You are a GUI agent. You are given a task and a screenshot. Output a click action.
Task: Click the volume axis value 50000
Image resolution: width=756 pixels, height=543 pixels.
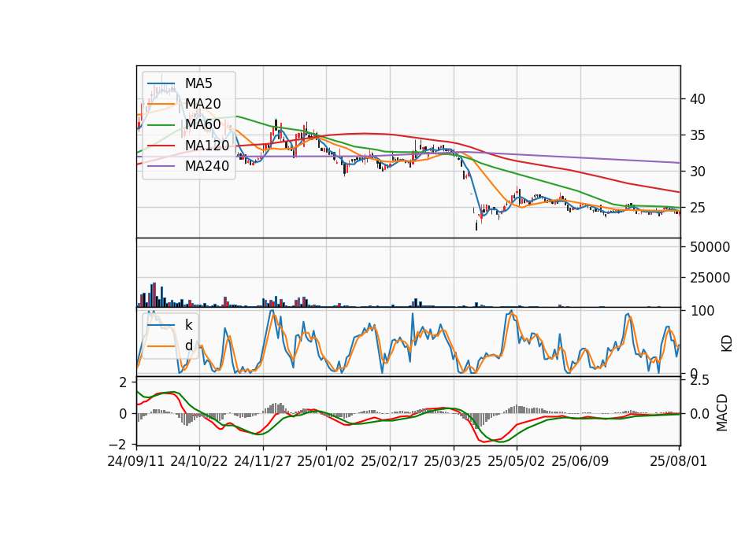tap(710, 247)
